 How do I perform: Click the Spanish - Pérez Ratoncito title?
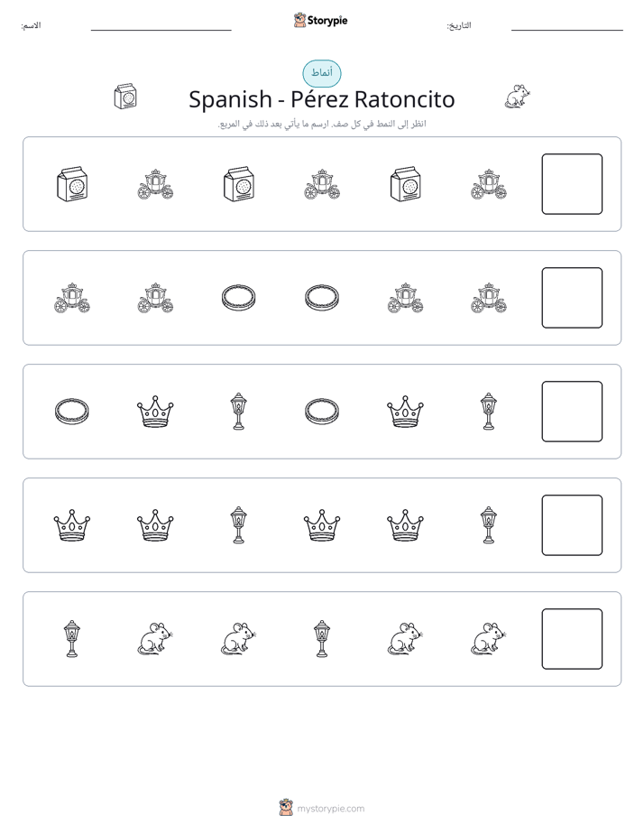click(x=322, y=99)
